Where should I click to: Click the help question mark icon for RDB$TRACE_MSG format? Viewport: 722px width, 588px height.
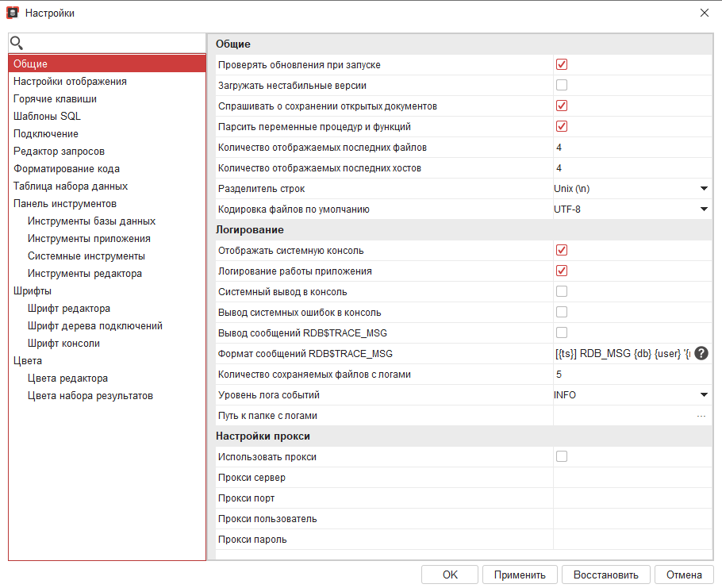point(701,354)
